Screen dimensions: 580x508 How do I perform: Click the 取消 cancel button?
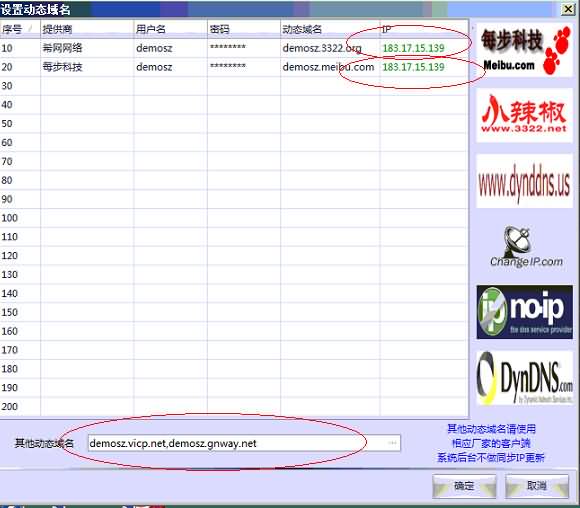pos(537,486)
